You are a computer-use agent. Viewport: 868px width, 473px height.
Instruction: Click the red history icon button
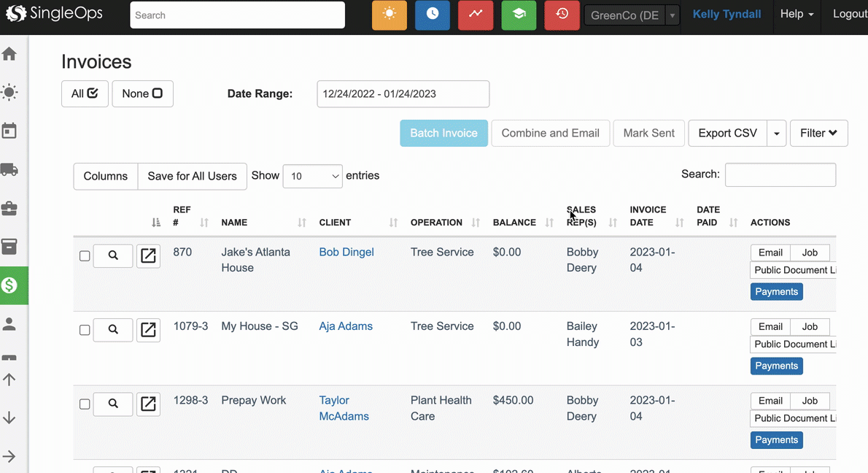point(562,15)
